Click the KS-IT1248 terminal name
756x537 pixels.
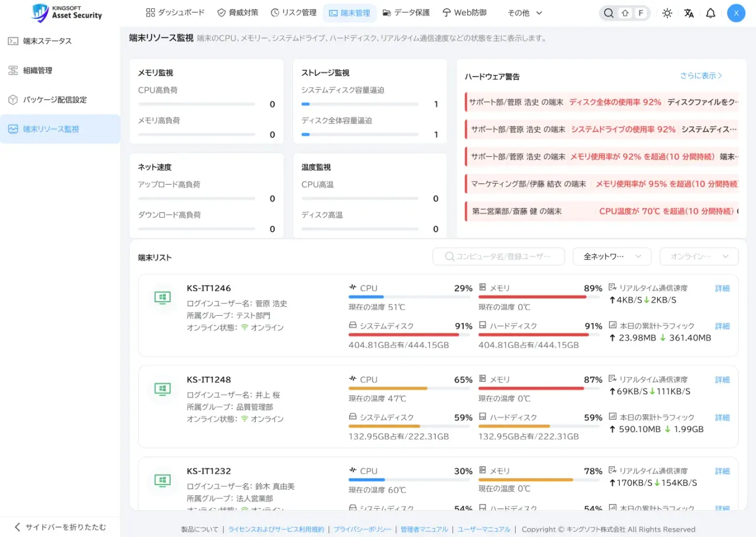pos(209,379)
